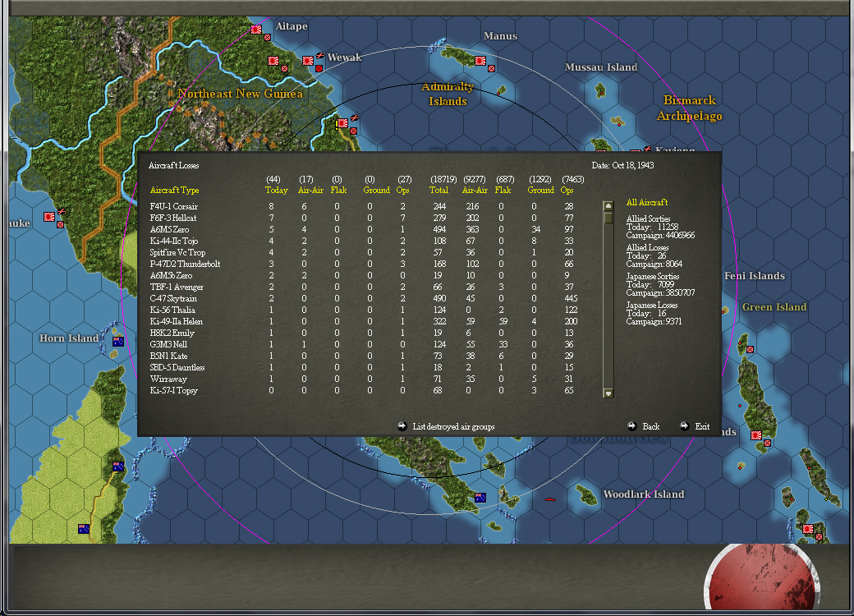Viewport: 854px width, 616px height.
Task: Select the G3M3 Nell row
Action: click(362, 344)
